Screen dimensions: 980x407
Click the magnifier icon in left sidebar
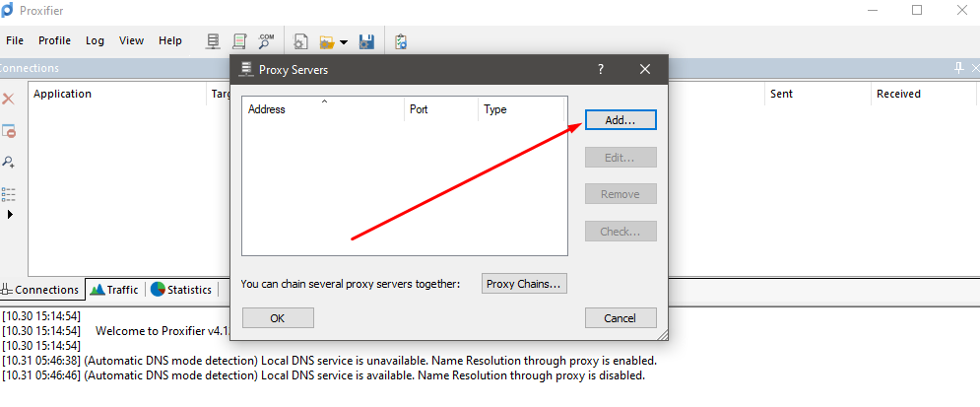tap(8, 162)
